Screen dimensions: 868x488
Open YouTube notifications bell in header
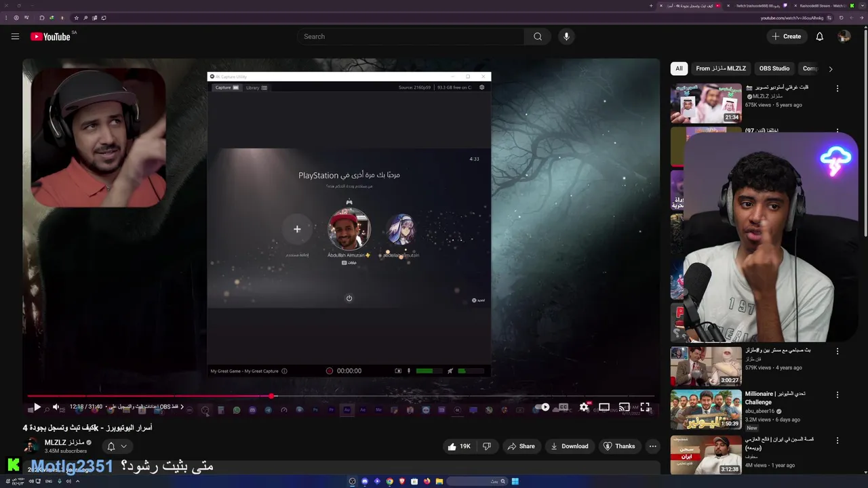(819, 37)
